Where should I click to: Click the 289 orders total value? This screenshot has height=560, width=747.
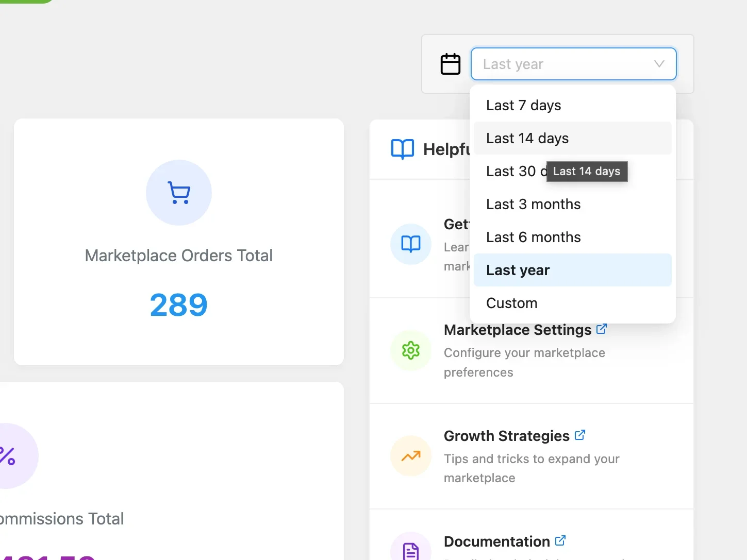click(x=179, y=304)
